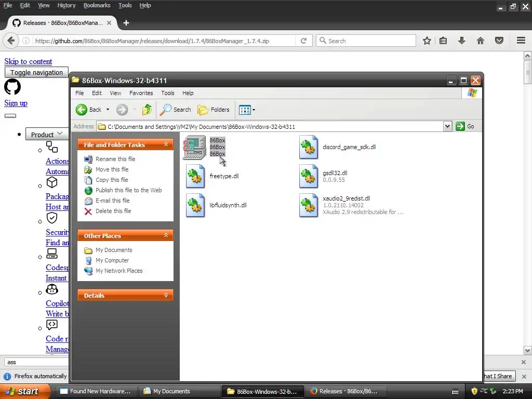Open the Explorer View menu
Screen dimensions: 532x399
(115, 93)
